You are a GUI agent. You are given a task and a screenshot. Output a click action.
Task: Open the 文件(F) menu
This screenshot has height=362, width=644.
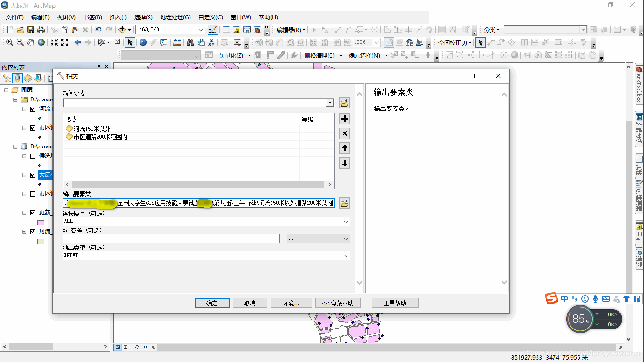click(x=15, y=17)
